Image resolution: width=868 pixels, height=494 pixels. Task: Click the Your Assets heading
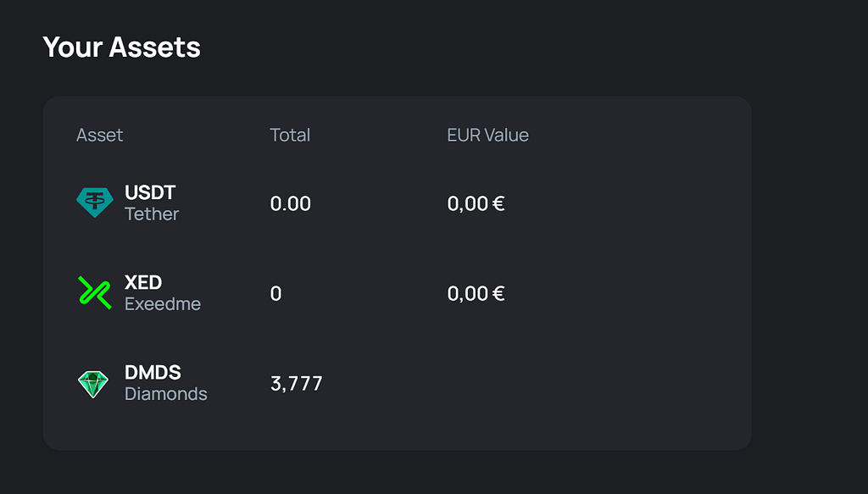tap(122, 47)
